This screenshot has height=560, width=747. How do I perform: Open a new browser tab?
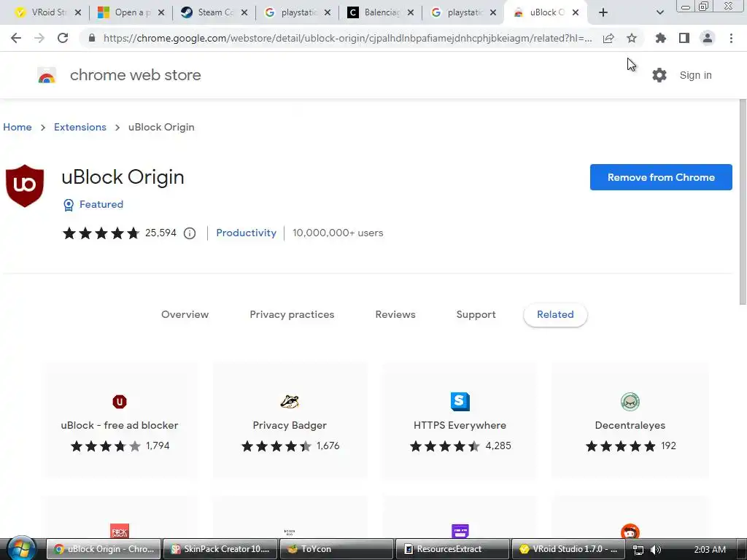point(603,12)
